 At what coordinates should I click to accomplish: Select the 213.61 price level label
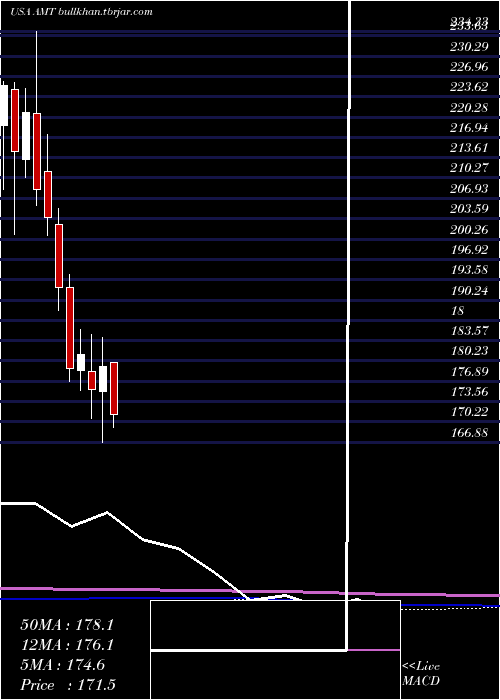tap(469, 149)
